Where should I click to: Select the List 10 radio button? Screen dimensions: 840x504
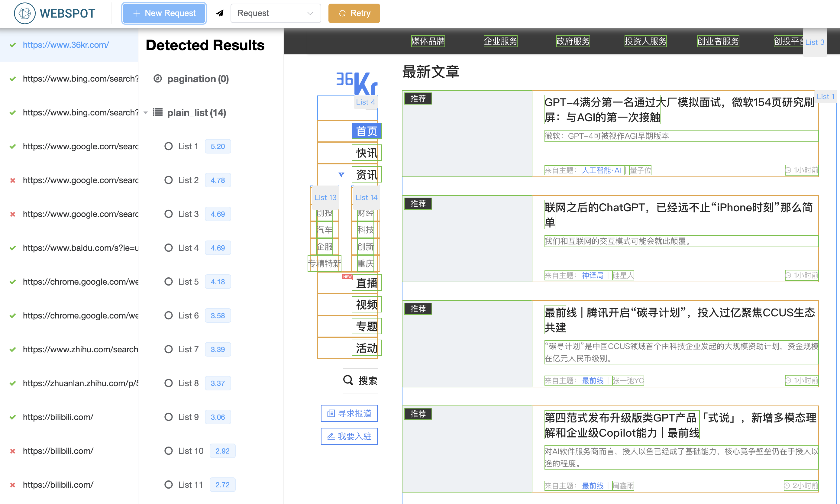[168, 451]
